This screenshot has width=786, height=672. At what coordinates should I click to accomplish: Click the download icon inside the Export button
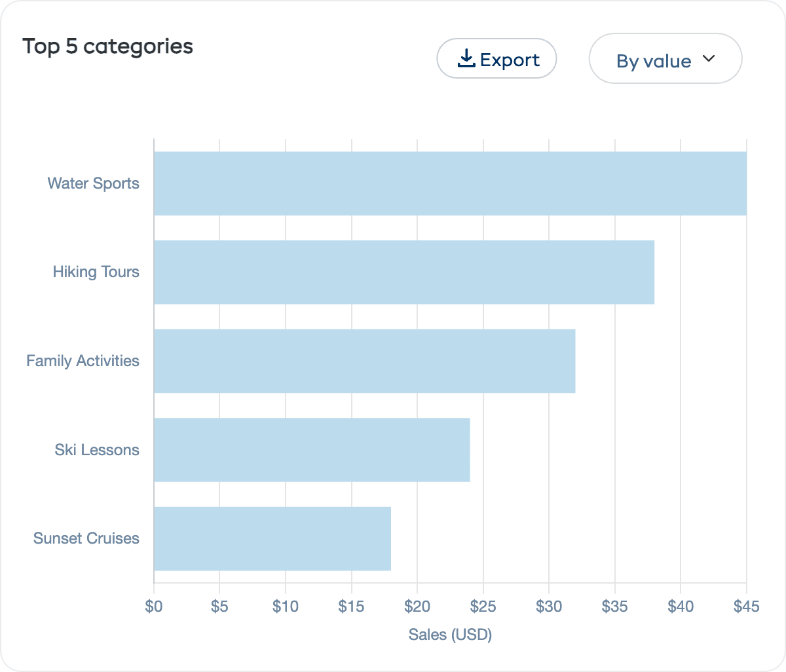click(466, 58)
